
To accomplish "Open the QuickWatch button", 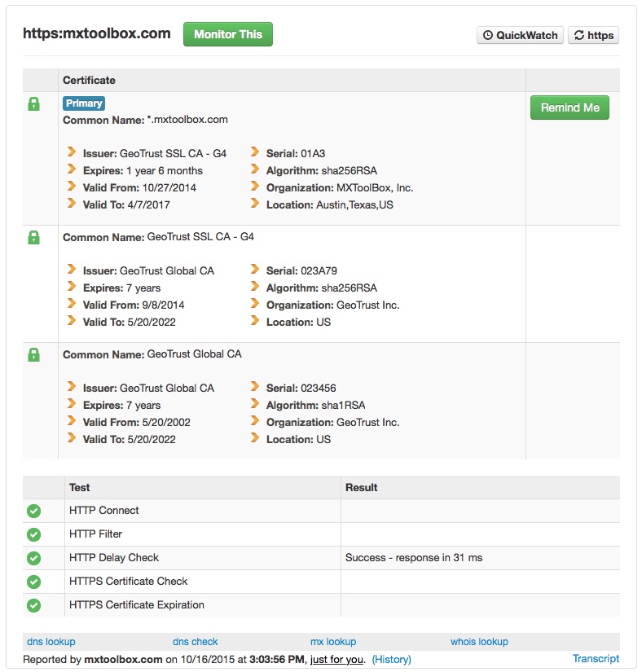I will 520,35.
